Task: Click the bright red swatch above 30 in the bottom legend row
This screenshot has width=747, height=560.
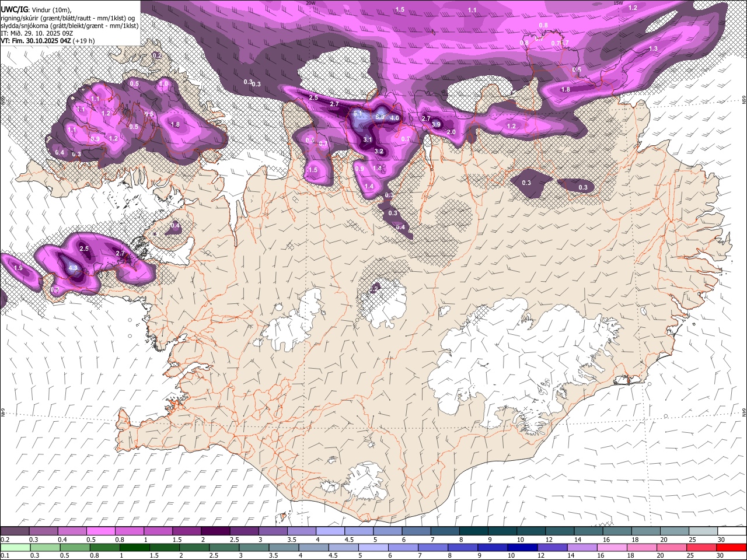Action: 731,547
